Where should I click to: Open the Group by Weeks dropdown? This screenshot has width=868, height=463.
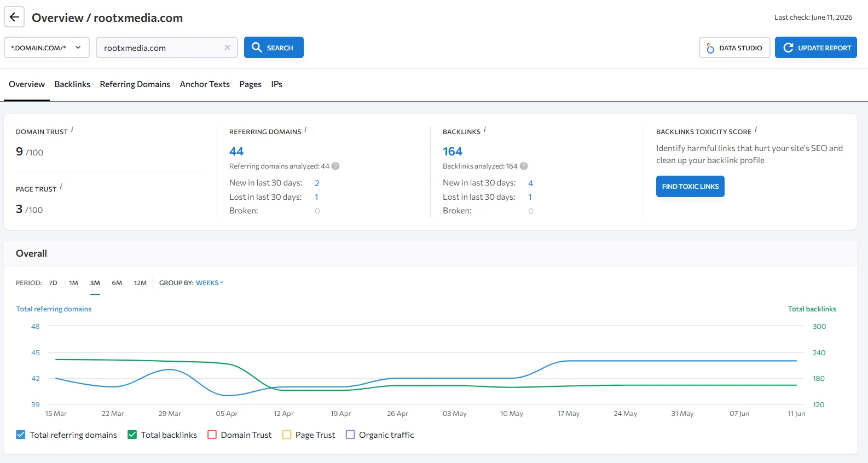[x=210, y=283]
